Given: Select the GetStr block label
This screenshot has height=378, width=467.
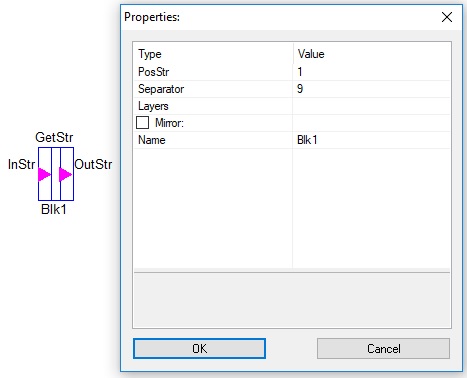Looking at the screenshot, I should pyautogui.click(x=54, y=137).
